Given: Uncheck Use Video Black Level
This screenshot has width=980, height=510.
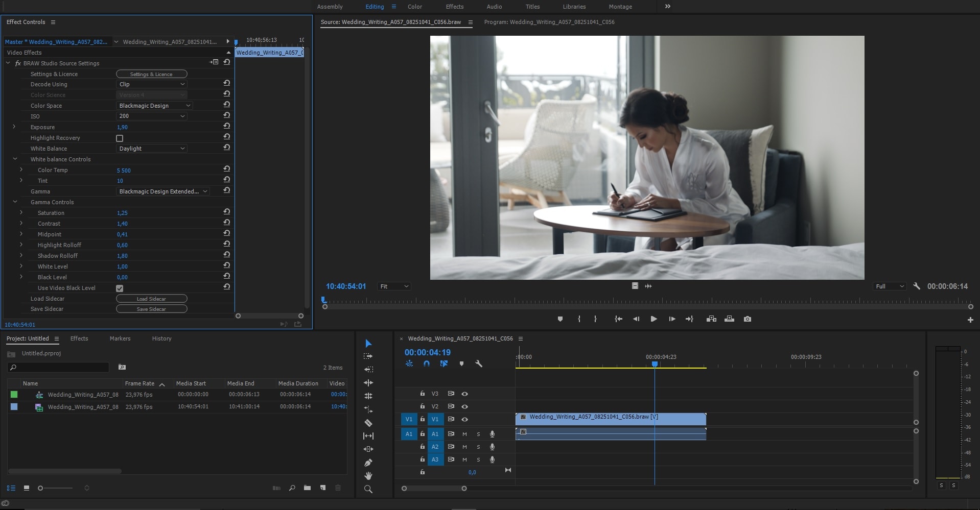Looking at the screenshot, I should 120,288.
